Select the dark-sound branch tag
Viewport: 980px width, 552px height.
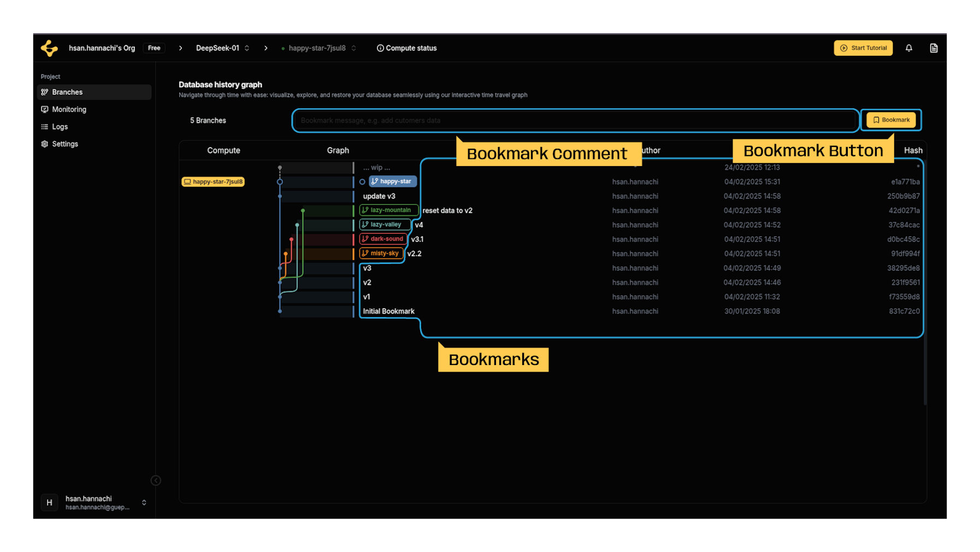383,239
